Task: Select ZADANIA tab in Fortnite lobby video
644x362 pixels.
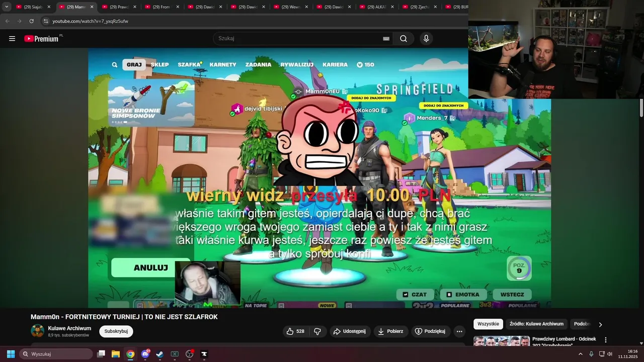Action: 258,64
